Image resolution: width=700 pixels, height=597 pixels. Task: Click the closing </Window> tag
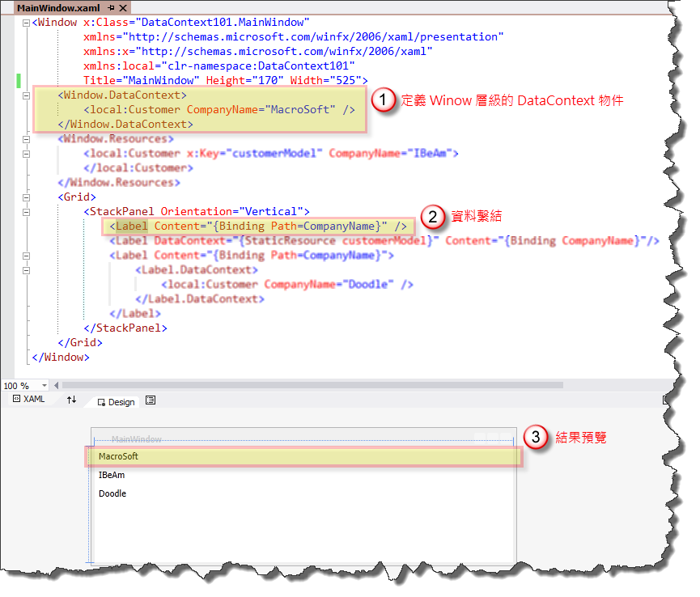(61, 358)
